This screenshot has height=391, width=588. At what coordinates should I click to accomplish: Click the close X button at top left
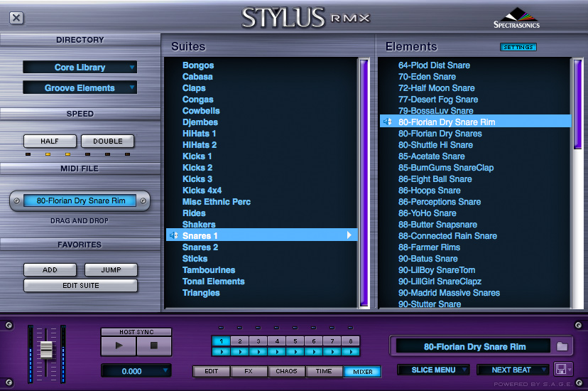pos(16,18)
